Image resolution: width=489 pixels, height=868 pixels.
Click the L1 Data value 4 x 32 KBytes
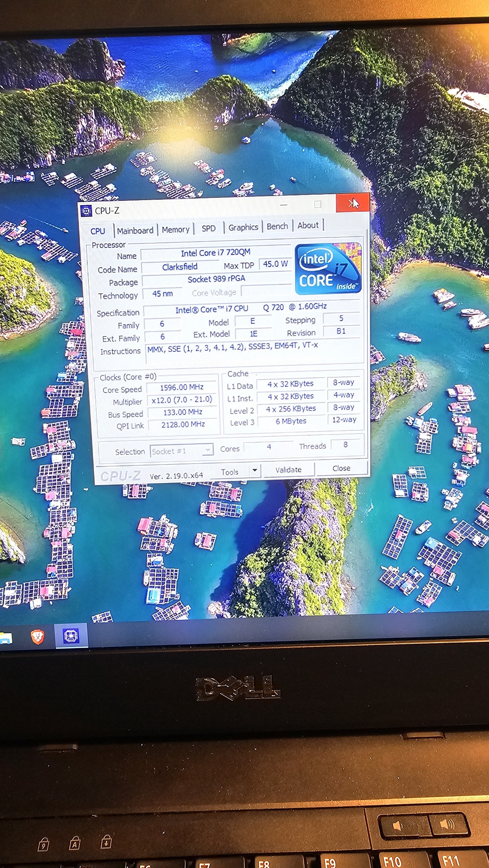(x=291, y=384)
